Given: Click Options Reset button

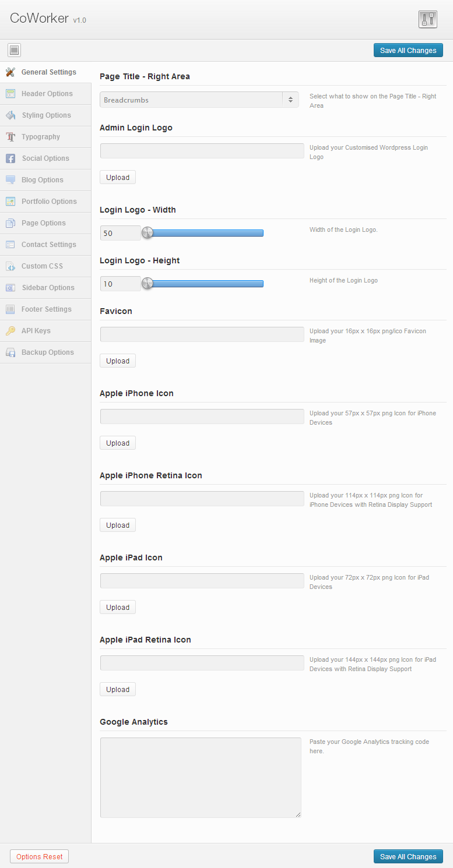Looking at the screenshot, I should pos(40,856).
